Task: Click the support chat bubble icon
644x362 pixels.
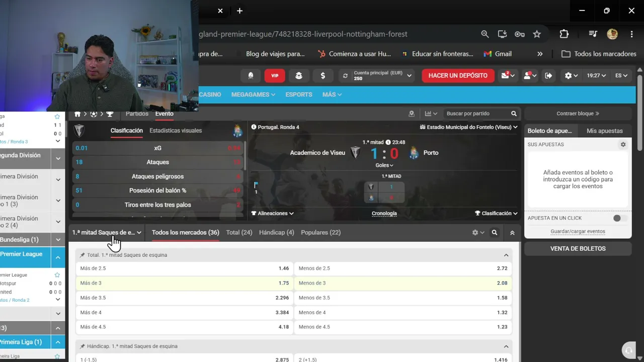Action: 628,350
